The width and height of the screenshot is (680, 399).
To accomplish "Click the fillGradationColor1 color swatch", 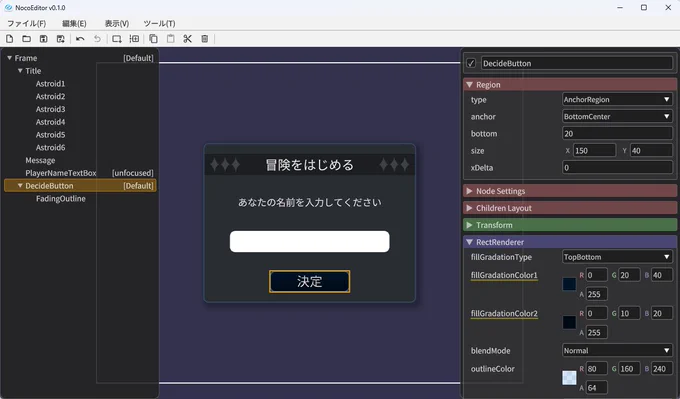I will click(569, 284).
